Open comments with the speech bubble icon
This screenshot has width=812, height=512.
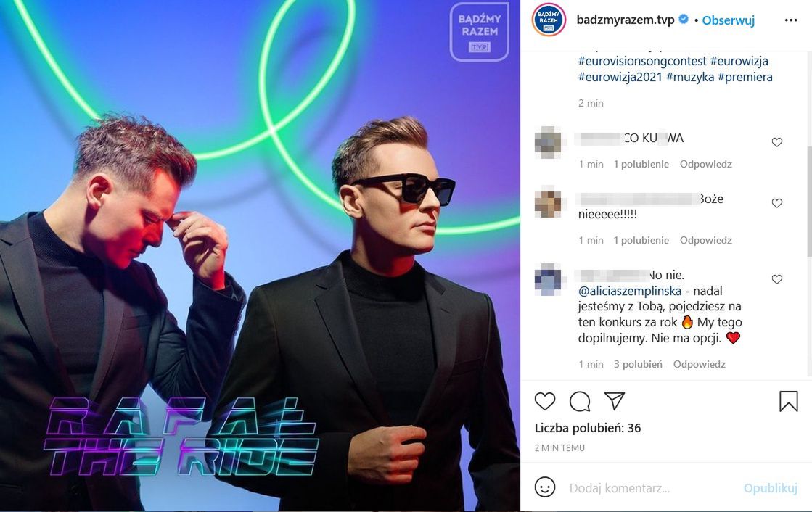pos(580,401)
